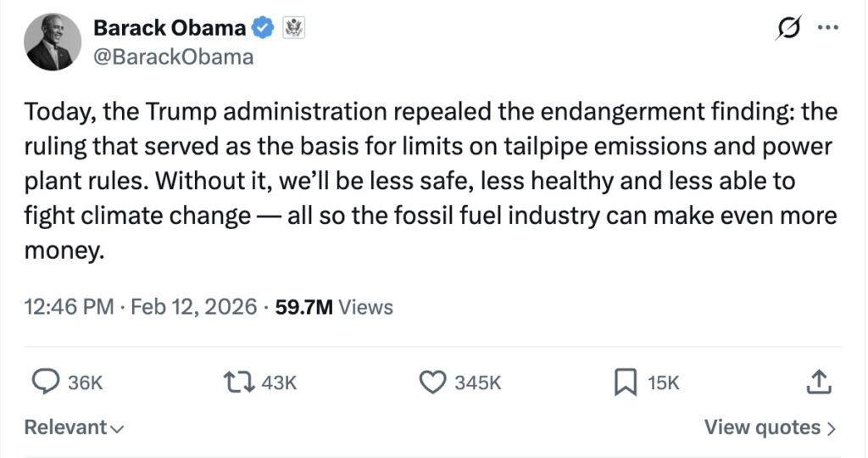Toggle the bookmark icon
The height and width of the screenshot is (458, 868).
(625, 383)
